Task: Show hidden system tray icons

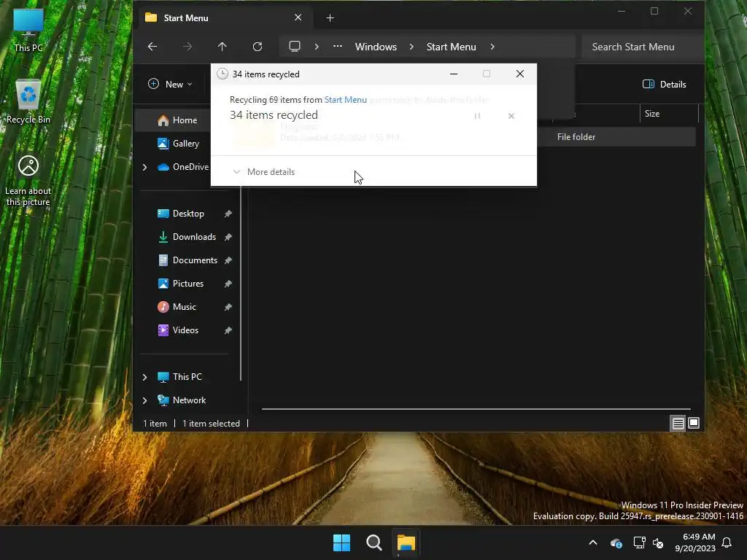Action: coord(593,542)
